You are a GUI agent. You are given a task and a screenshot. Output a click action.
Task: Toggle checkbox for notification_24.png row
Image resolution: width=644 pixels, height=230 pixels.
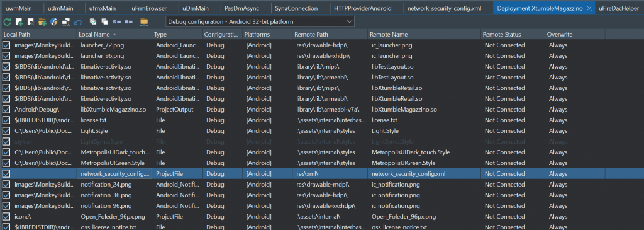[x=6, y=185]
